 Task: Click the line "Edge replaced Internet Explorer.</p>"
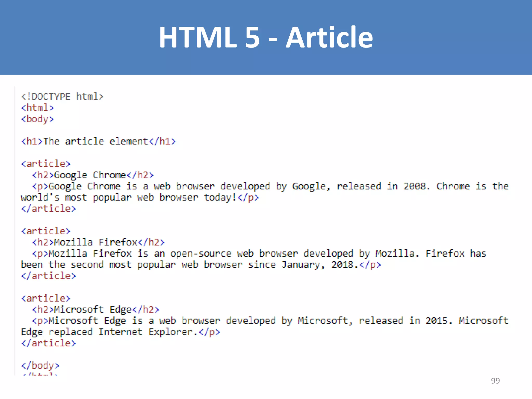(x=121, y=332)
